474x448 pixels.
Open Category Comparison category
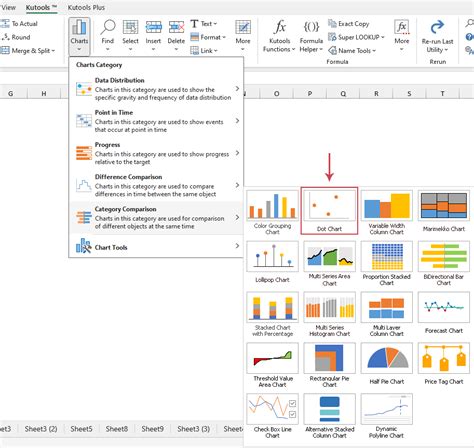point(157,217)
